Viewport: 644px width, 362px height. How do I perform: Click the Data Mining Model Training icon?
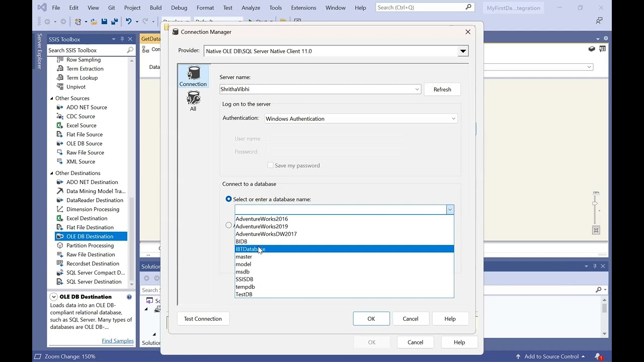coord(60,192)
